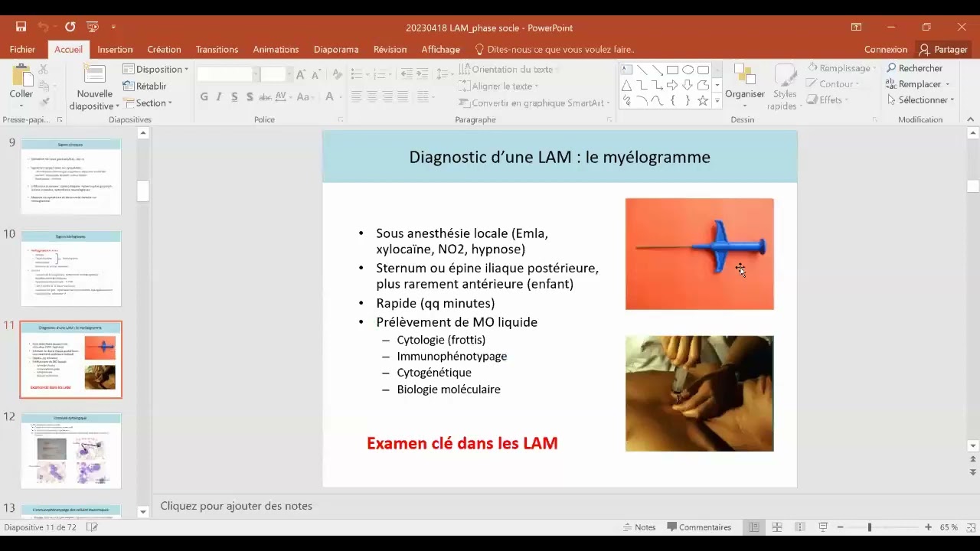Select the oval shape in shapes gallery
The width and height of the screenshot is (980, 551).
pyautogui.click(x=688, y=70)
